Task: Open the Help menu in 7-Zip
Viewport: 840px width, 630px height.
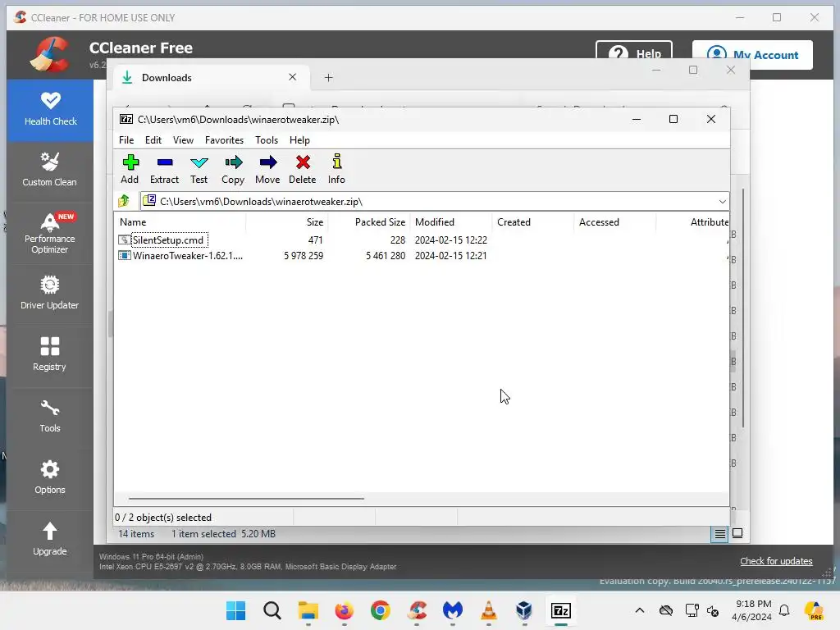Action: point(299,139)
